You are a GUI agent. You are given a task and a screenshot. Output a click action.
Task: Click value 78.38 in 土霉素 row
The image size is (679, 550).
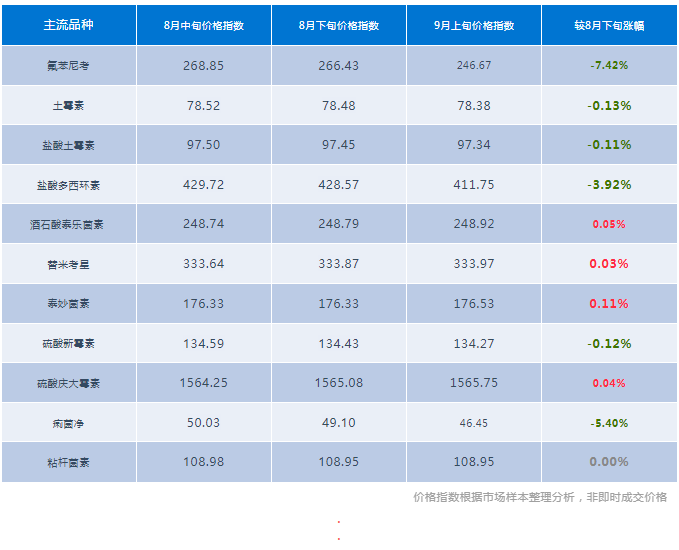coord(474,105)
